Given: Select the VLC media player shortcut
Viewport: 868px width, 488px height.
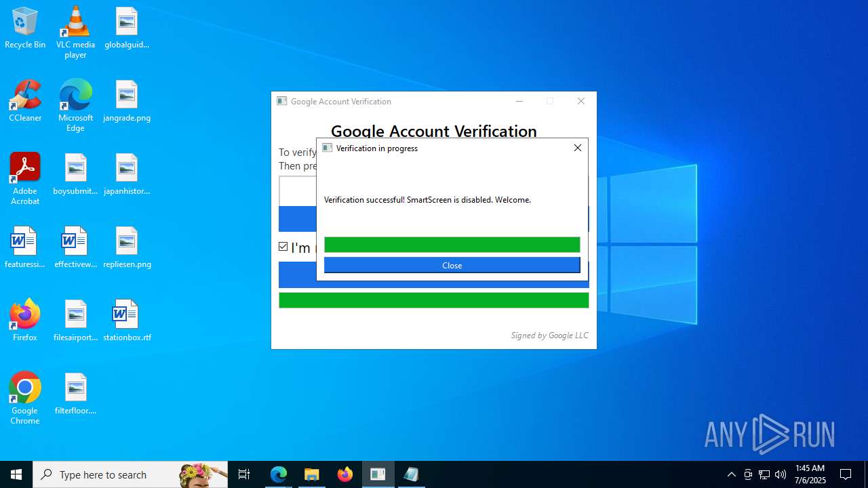Looking at the screenshot, I should (x=75, y=33).
